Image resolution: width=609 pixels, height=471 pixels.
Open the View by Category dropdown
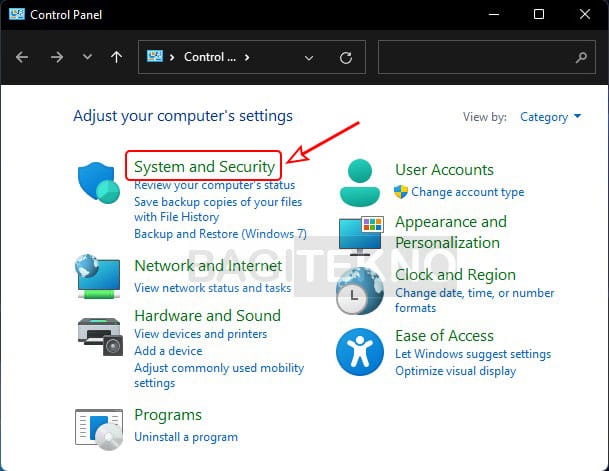point(550,117)
